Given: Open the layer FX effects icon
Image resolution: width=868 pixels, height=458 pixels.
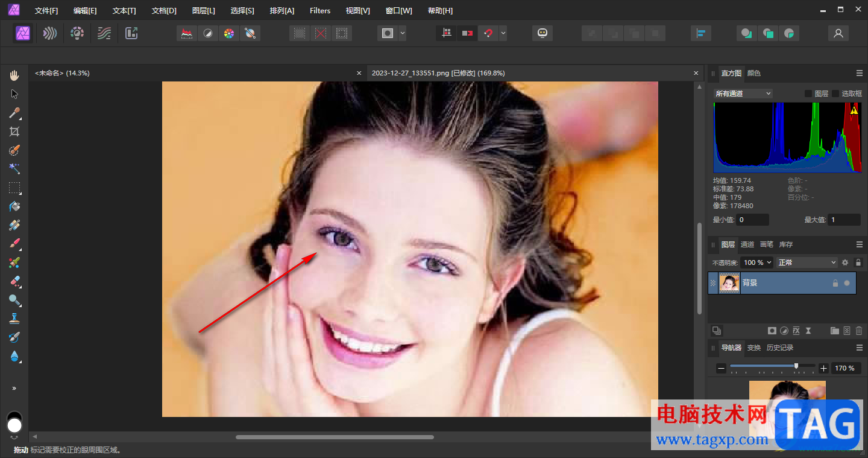Looking at the screenshot, I should point(796,331).
